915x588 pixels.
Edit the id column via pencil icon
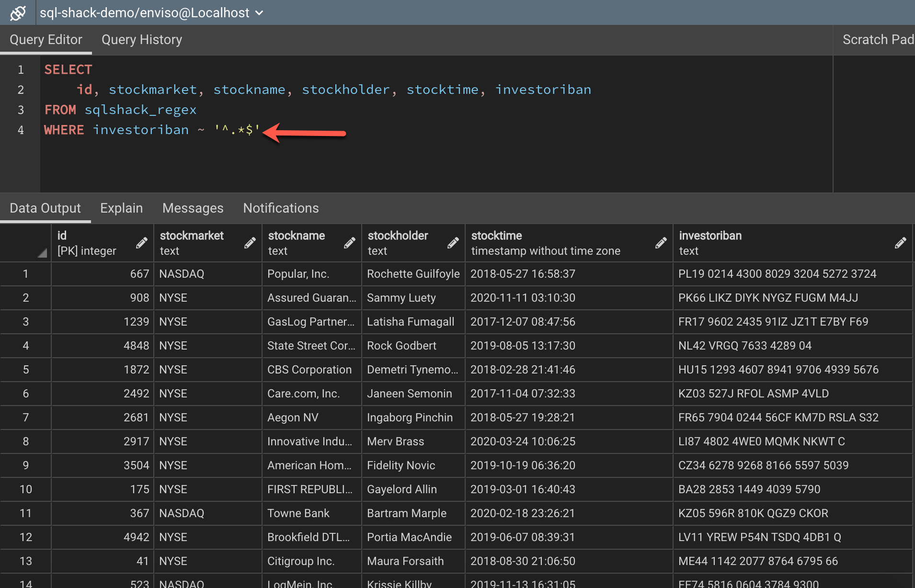141,243
